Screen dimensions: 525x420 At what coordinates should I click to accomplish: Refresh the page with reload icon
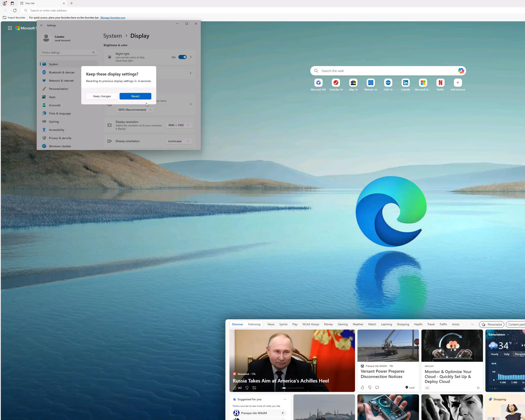15,10
